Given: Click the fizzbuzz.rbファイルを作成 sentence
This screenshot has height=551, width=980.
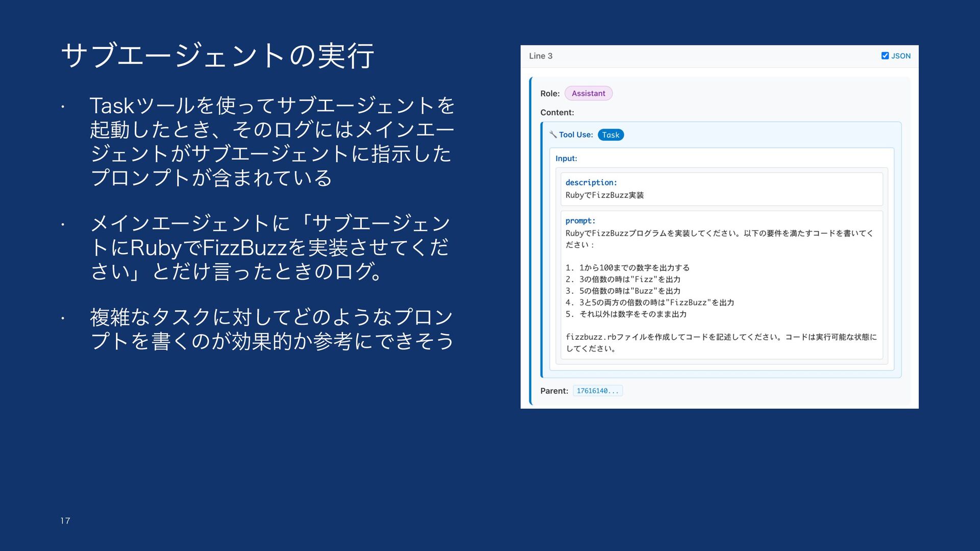Looking at the screenshot, I should (721, 343).
